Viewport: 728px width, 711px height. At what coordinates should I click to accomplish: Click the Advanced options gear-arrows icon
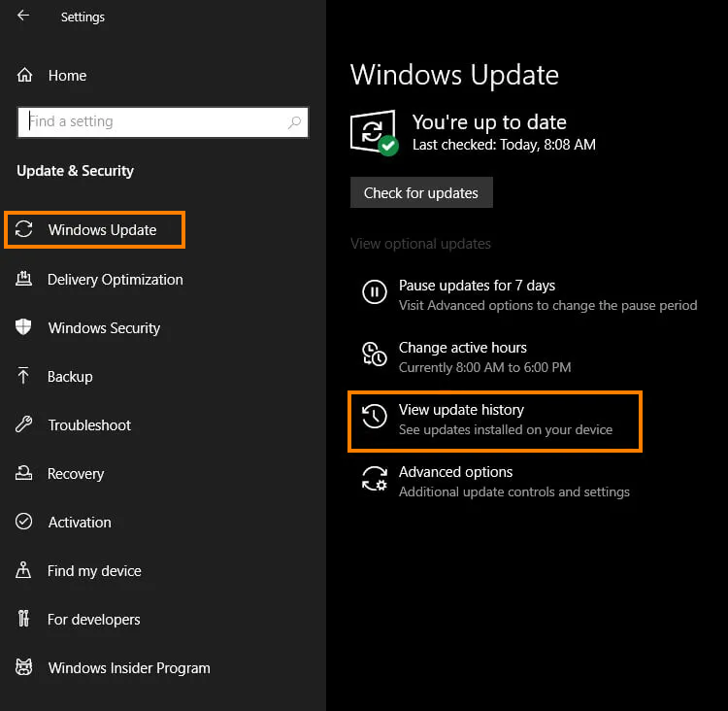(x=375, y=479)
